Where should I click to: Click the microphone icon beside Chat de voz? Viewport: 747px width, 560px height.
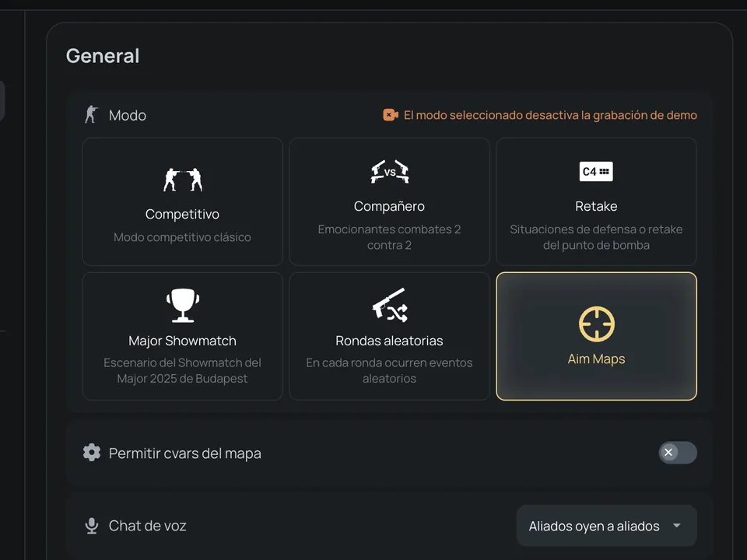tap(92, 526)
